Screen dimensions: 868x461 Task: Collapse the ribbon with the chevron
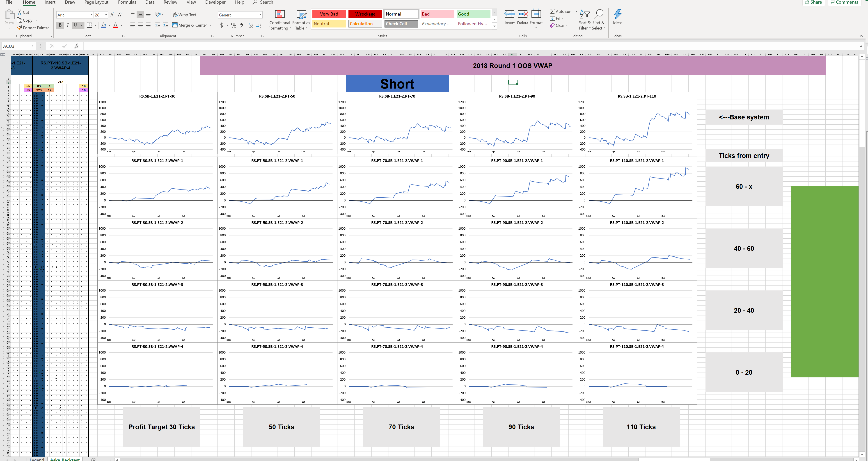point(861,36)
